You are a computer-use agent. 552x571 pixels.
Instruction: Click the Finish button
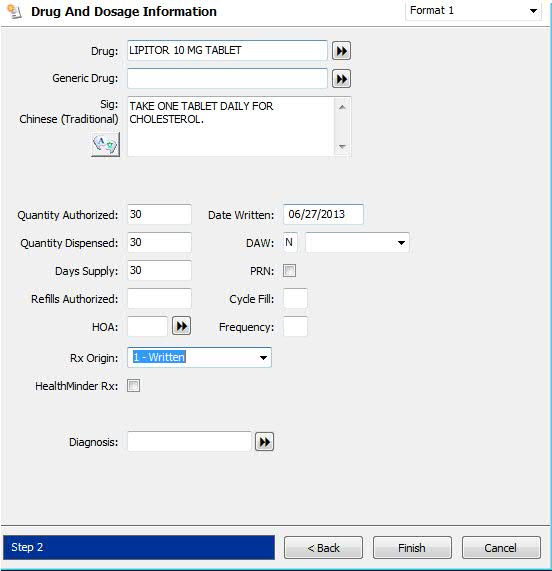(412, 547)
